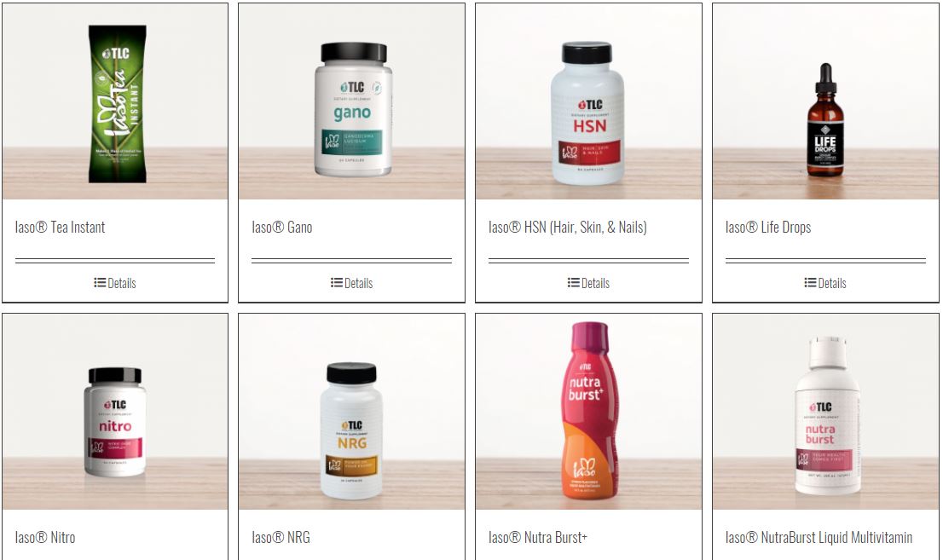Viewport: 943px width, 560px height.
Task: Open Details for Iaso Tea Instant
Action: point(115,283)
